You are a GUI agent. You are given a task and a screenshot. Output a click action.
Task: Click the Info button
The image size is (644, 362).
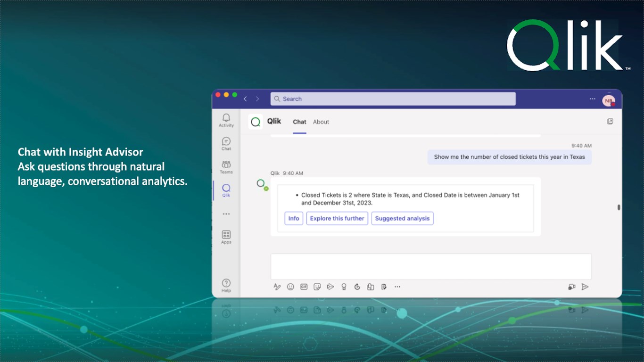[x=294, y=218]
